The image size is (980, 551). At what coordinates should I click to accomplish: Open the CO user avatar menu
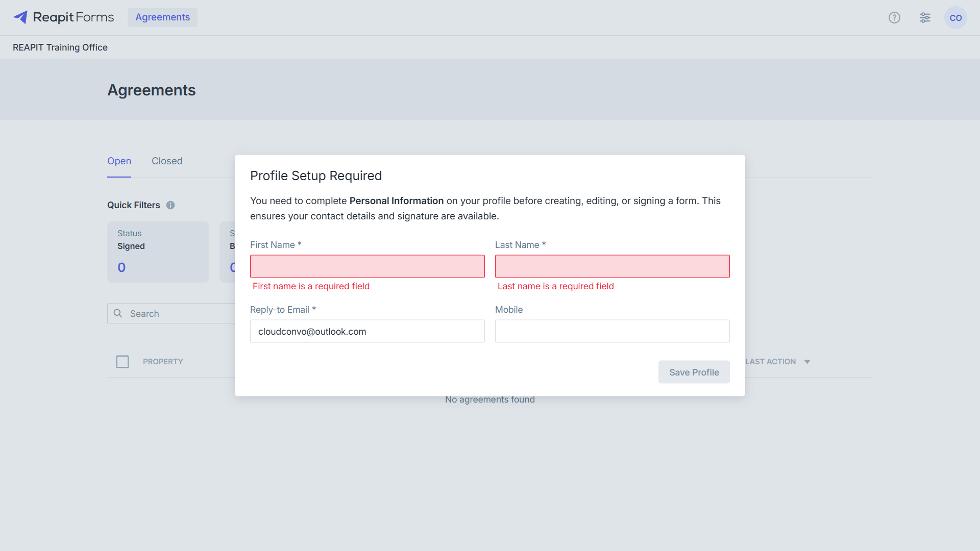[x=955, y=18]
